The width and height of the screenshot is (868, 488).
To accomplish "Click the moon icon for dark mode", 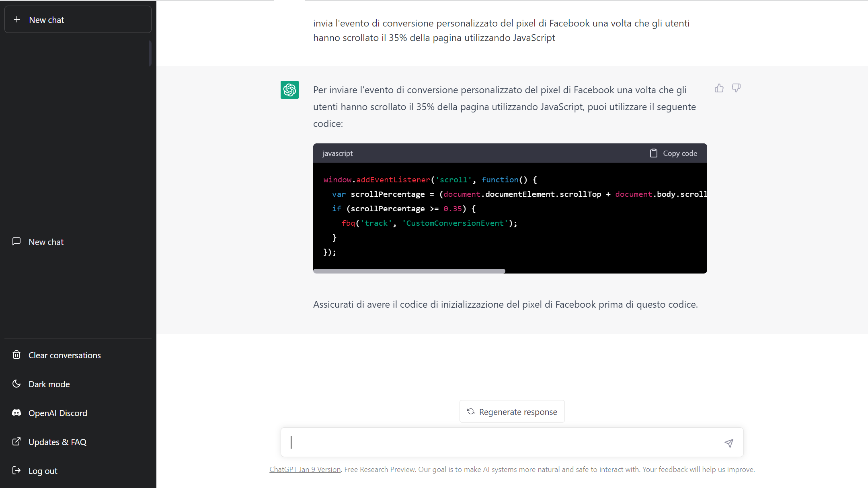I will click(x=16, y=384).
